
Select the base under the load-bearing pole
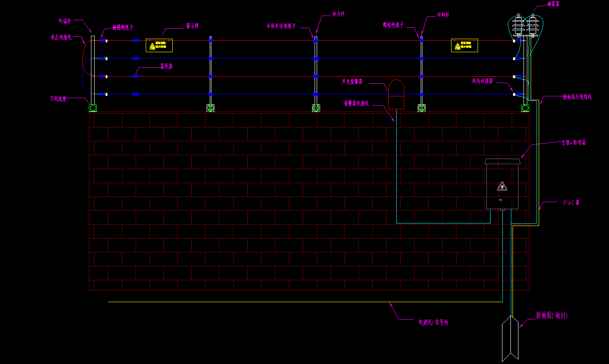(x=316, y=108)
